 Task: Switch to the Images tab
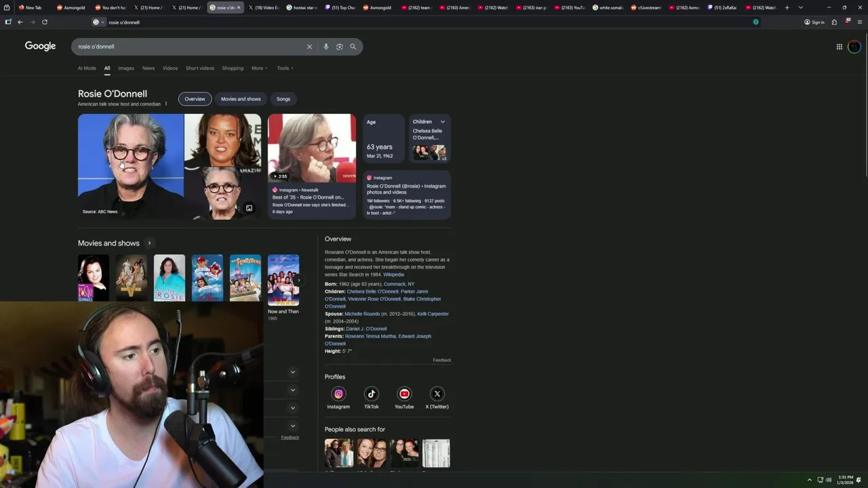point(126,68)
